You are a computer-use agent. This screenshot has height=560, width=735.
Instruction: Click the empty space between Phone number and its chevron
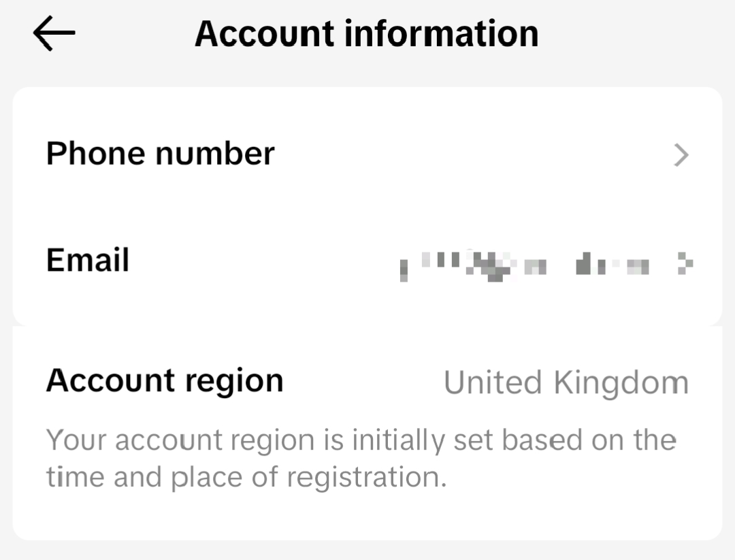(x=474, y=154)
